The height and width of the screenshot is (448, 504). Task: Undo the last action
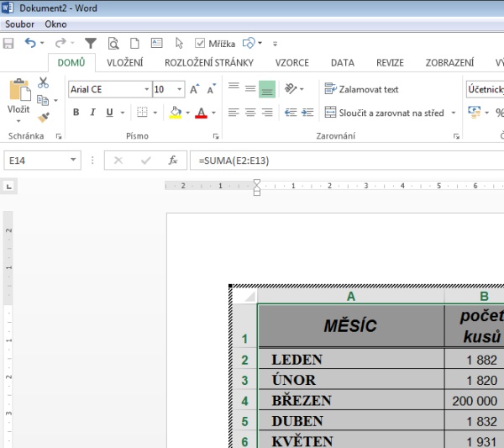pos(30,43)
